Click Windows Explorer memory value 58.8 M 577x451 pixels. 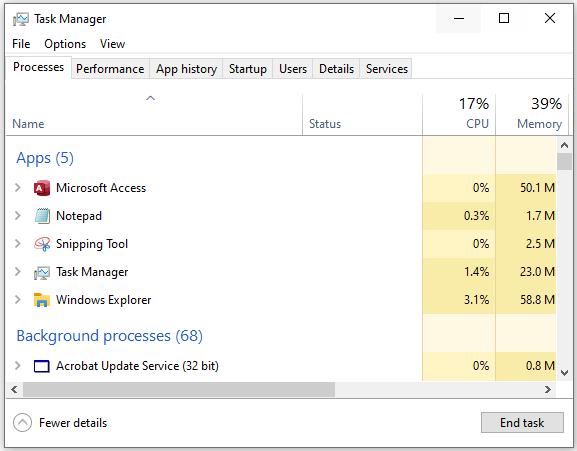click(537, 300)
